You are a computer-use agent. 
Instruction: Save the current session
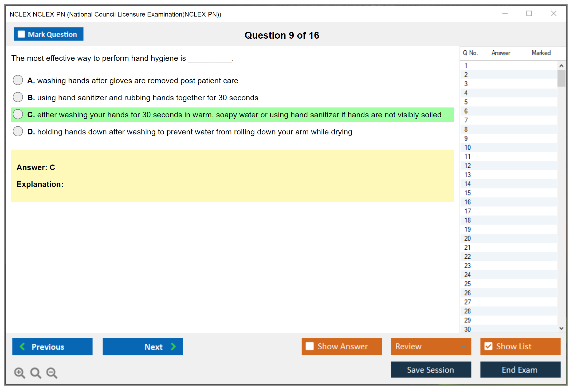pyautogui.click(x=431, y=370)
